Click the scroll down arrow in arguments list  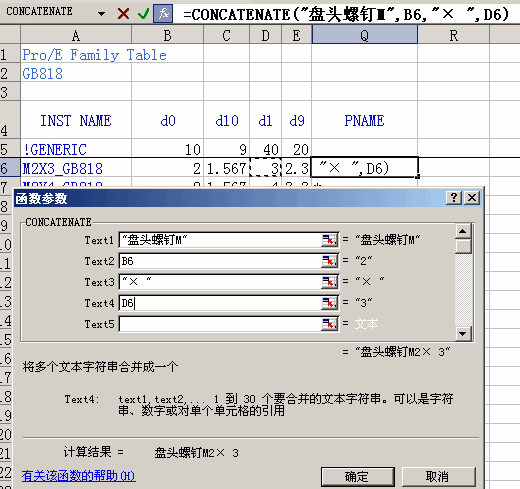463,333
